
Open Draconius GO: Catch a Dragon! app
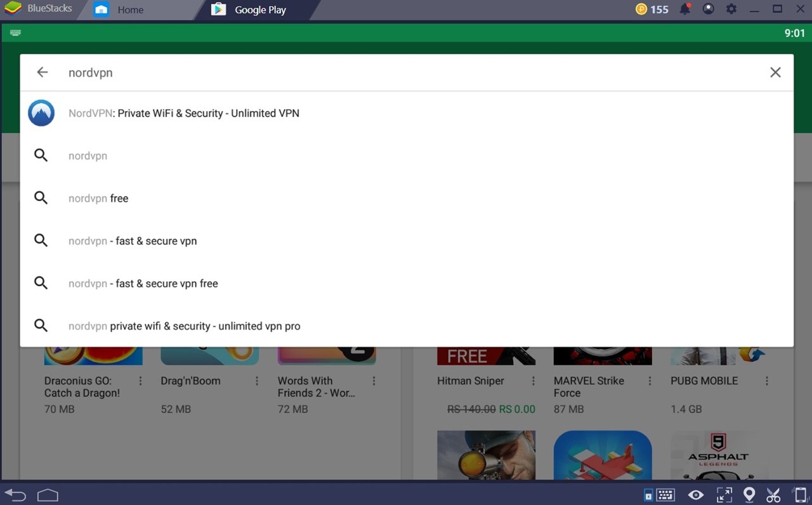[x=82, y=387]
